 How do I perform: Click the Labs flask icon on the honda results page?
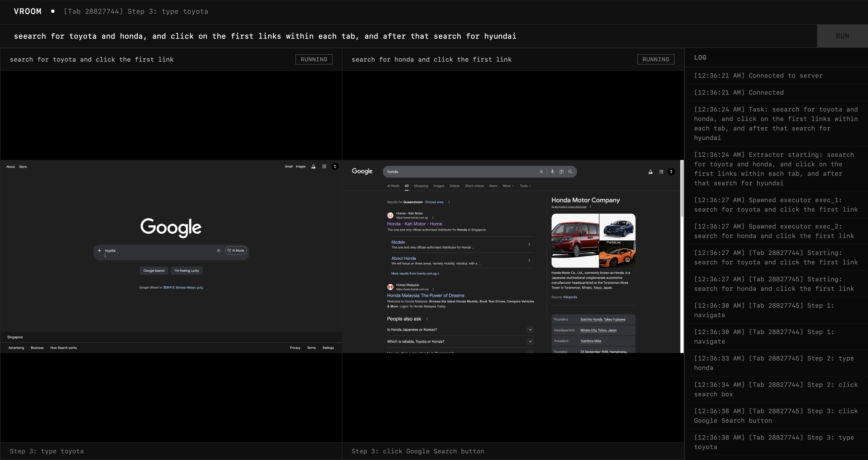tap(650, 172)
